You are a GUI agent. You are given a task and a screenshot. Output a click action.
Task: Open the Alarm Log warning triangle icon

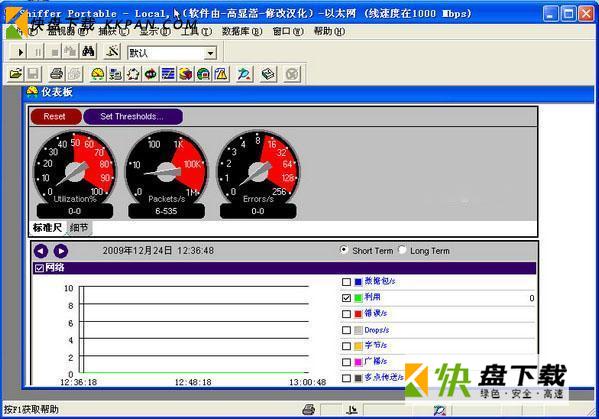click(x=221, y=74)
